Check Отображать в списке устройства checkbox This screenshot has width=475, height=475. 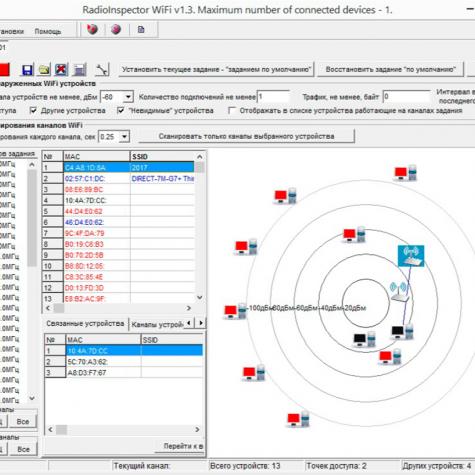[232, 110]
